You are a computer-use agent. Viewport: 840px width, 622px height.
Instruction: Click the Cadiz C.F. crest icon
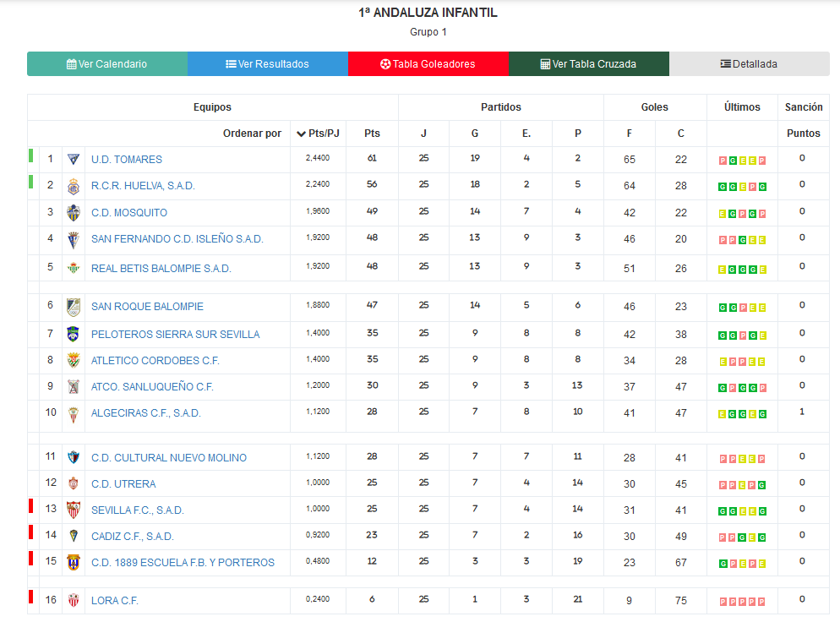[74, 535]
